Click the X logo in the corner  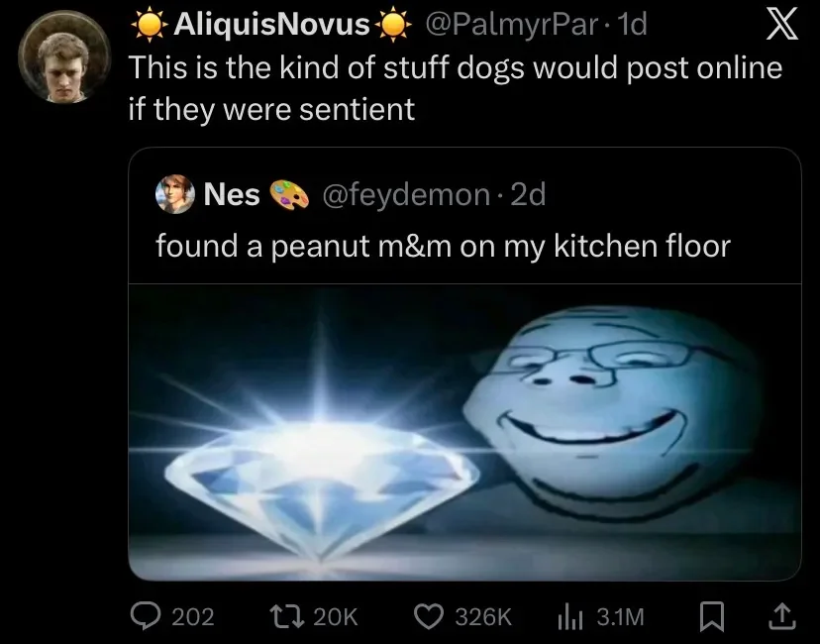(x=782, y=26)
